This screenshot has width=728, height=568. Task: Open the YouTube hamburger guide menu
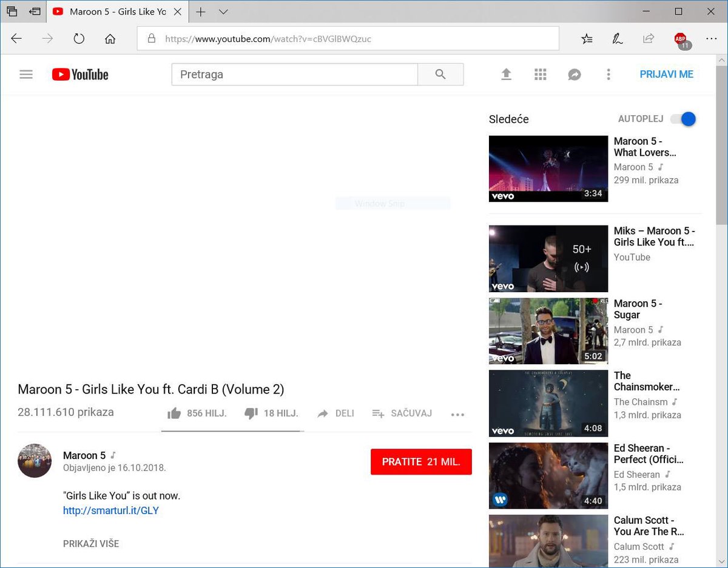click(26, 75)
